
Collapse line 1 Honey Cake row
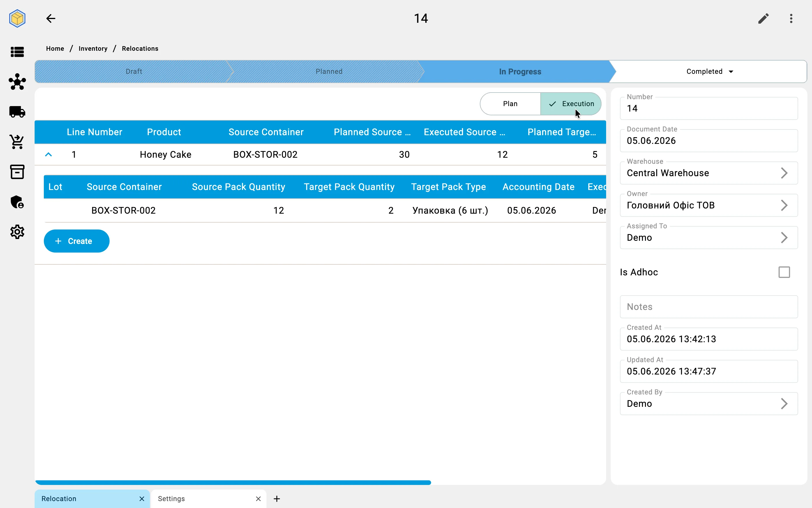[x=48, y=155]
